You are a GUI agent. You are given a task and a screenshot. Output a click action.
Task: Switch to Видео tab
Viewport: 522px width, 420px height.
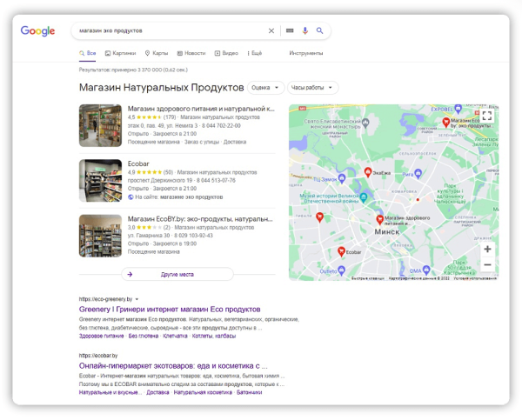coord(226,53)
